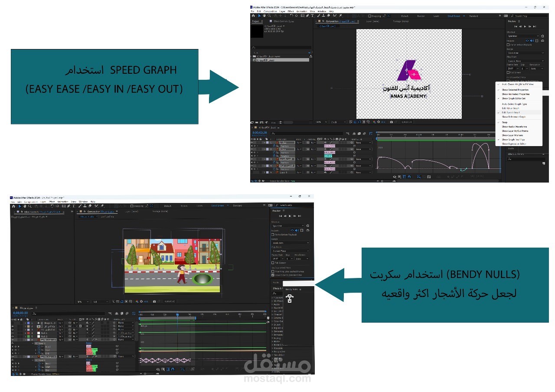Click fit-all-graphs icon under street scene graph editor
This screenshot has height=392, width=555.
coord(192,369)
